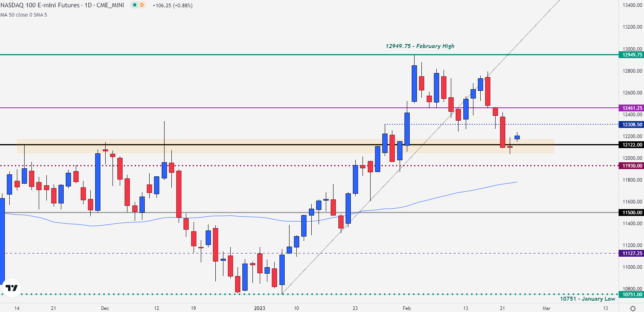Click the 11500.00 price label
Viewport: 644px width, 312px height.
tap(631, 213)
